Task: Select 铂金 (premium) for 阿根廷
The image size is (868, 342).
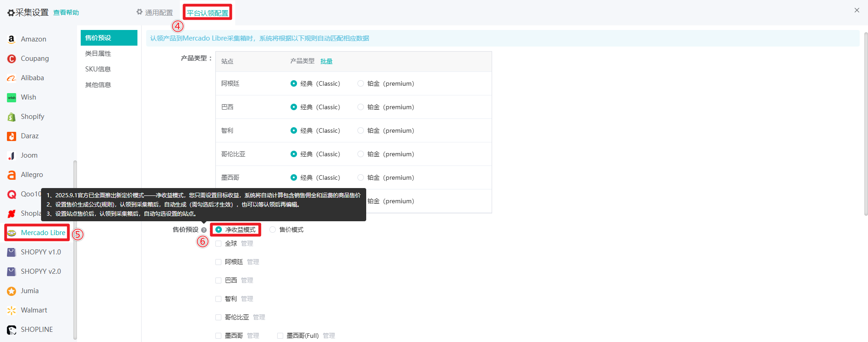Action: pos(361,83)
